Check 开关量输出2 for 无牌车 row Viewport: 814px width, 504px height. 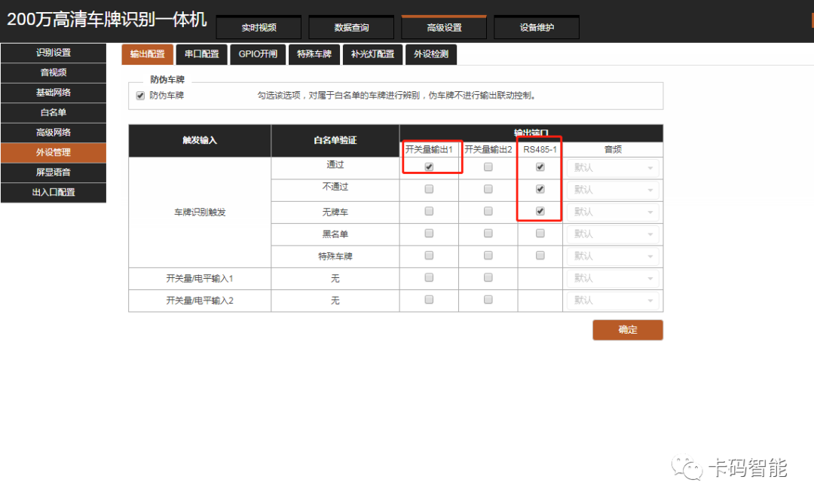tap(488, 211)
